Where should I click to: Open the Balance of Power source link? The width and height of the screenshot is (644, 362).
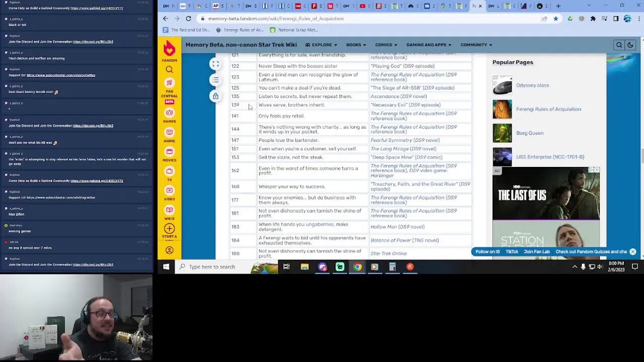pos(390,240)
